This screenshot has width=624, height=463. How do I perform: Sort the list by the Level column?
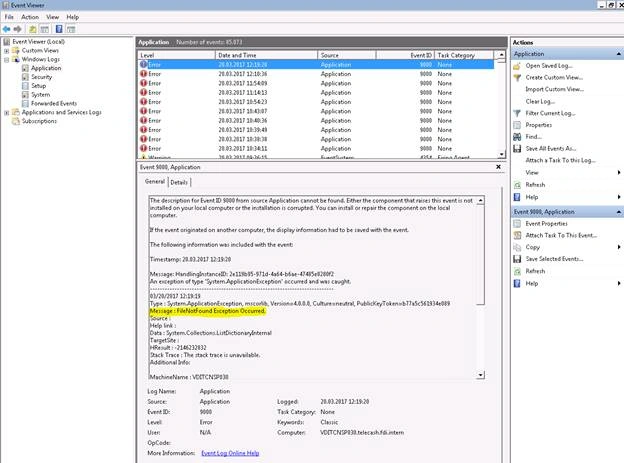pyautogui.click(x=177, y=55)
